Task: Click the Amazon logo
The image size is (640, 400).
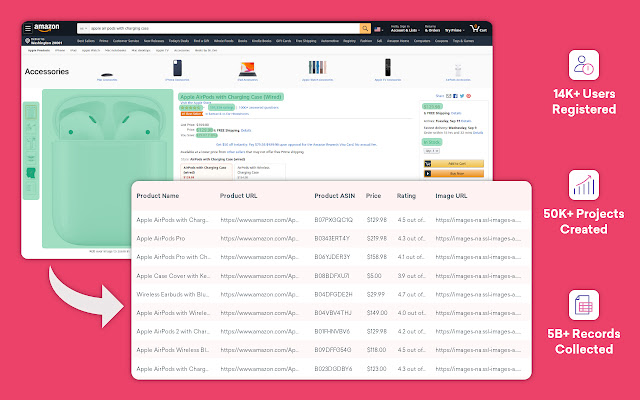Action: (x=47, y=28)
